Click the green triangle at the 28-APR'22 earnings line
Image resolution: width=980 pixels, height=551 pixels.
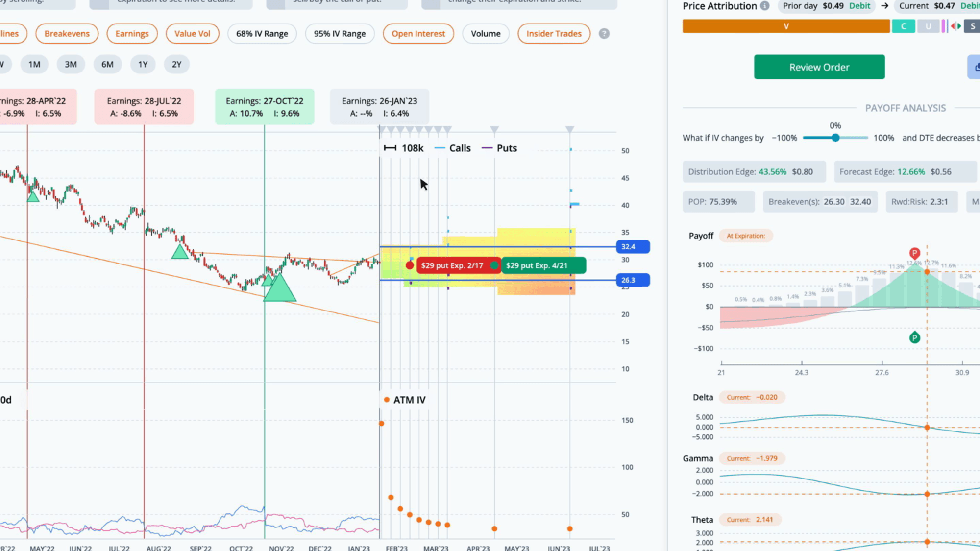pos(33,196)
